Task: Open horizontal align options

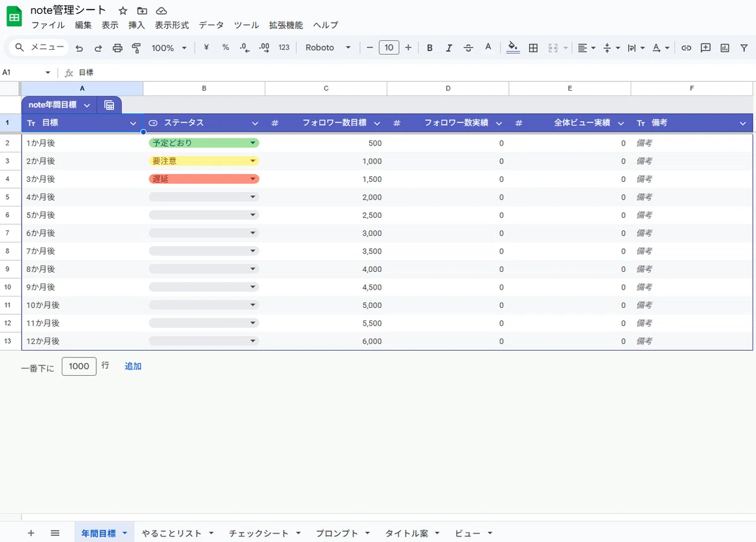Action: (585, 48)
